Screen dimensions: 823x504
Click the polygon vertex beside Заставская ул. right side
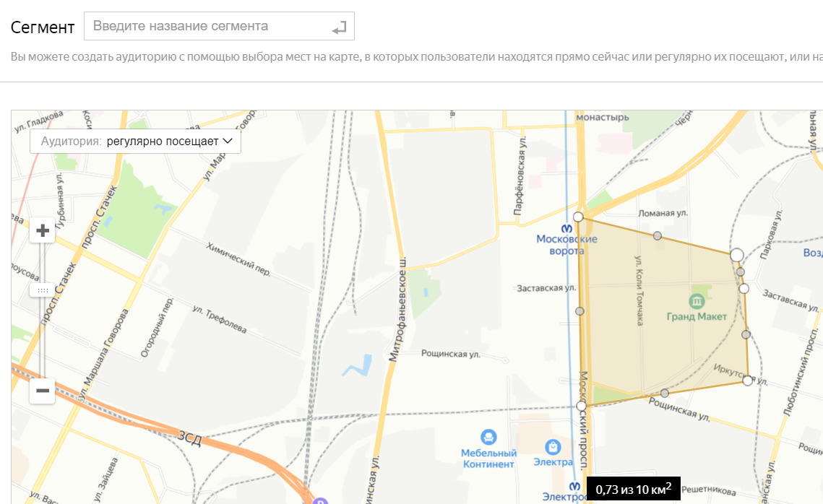(744, 288)
